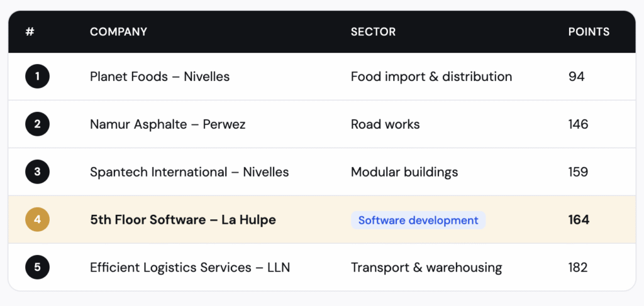The width and height of the screenshot is (644, 306).
Task: Open Namur Asphalte – Perwez entry
Action: click(x=167, y=124)
